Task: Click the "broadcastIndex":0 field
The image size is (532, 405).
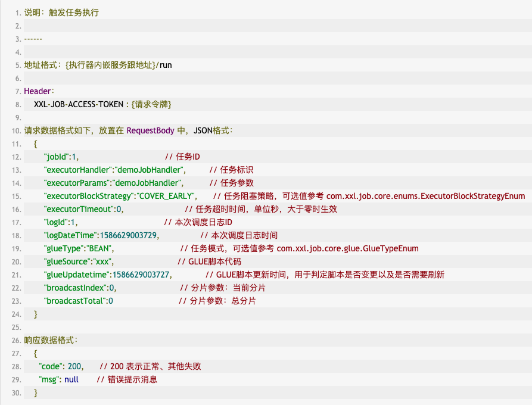Action: (80, 288)
